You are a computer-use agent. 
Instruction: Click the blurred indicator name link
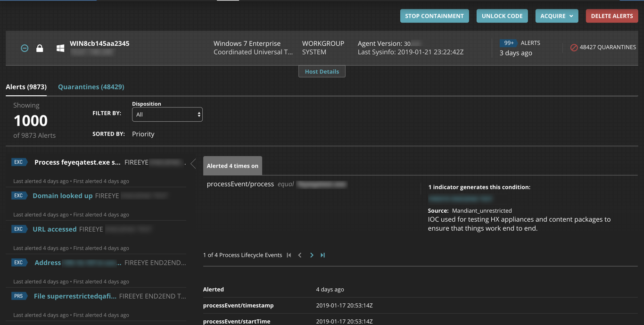460,199
